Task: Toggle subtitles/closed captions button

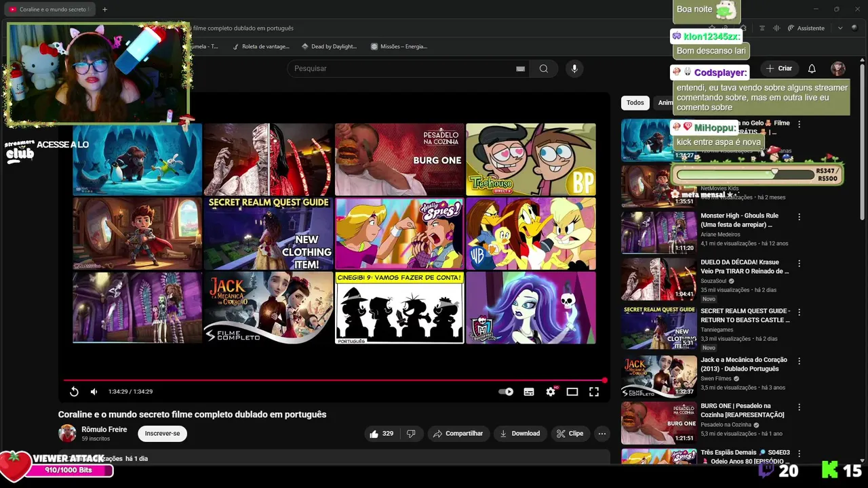Action: tap(529, 392)
